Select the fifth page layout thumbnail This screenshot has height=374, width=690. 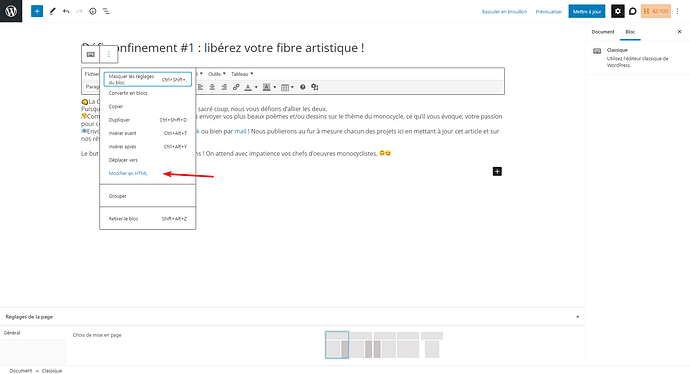(432, 345)
